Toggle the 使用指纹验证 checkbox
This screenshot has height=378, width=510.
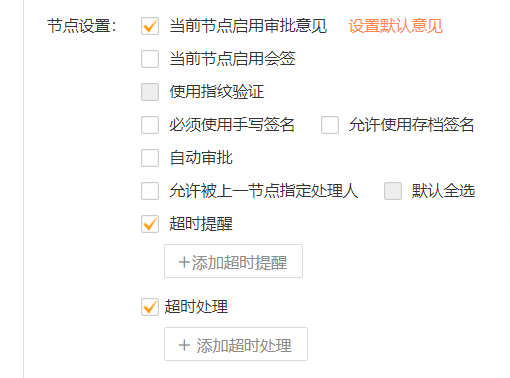pos(150,92)
